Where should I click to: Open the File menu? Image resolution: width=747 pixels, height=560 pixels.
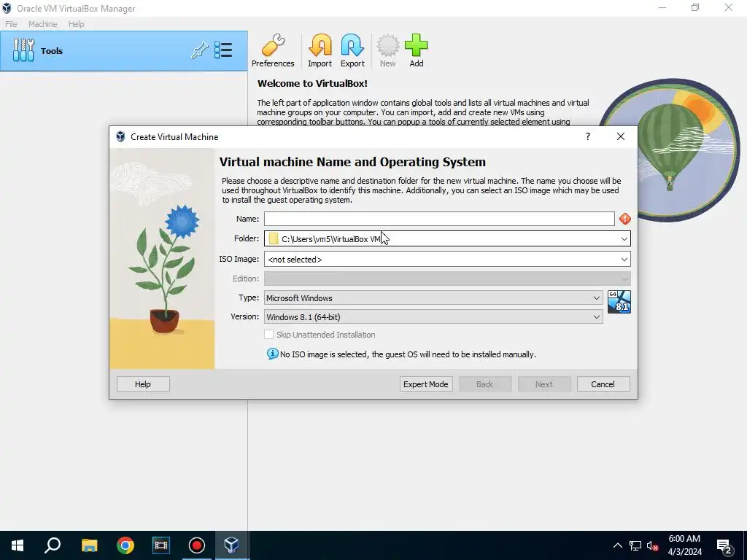[11, 24]
